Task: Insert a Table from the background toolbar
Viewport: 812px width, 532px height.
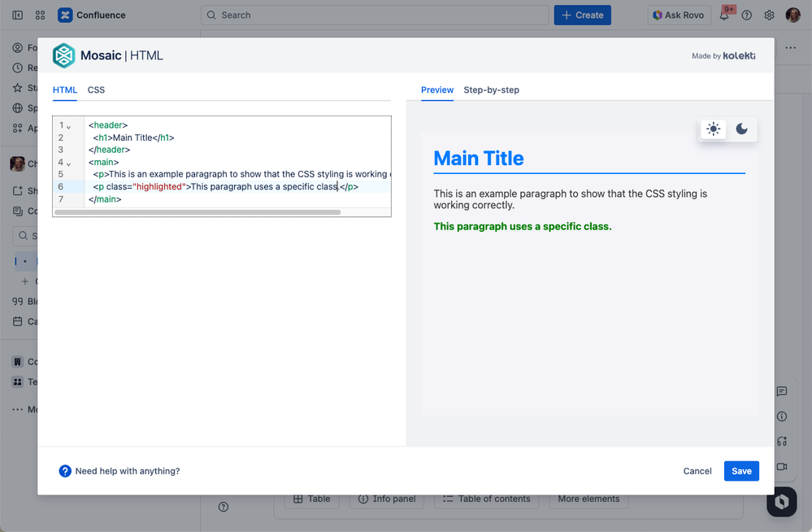Action: coord(312,499)
